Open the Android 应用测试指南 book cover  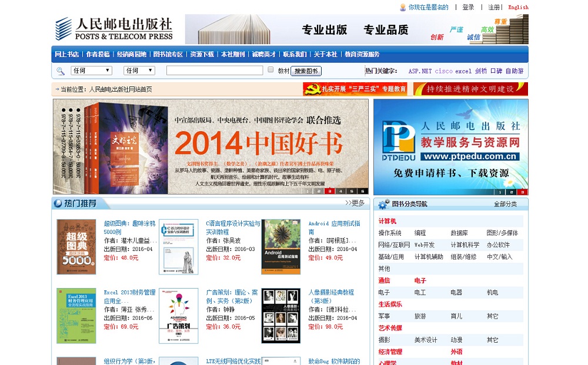[281, 247]
